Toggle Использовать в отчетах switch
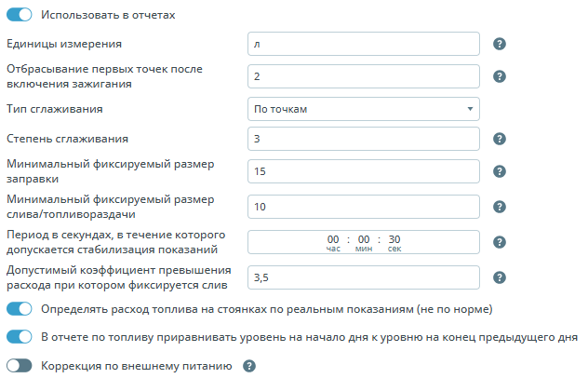Screen dimensions: 588x378 20,15
